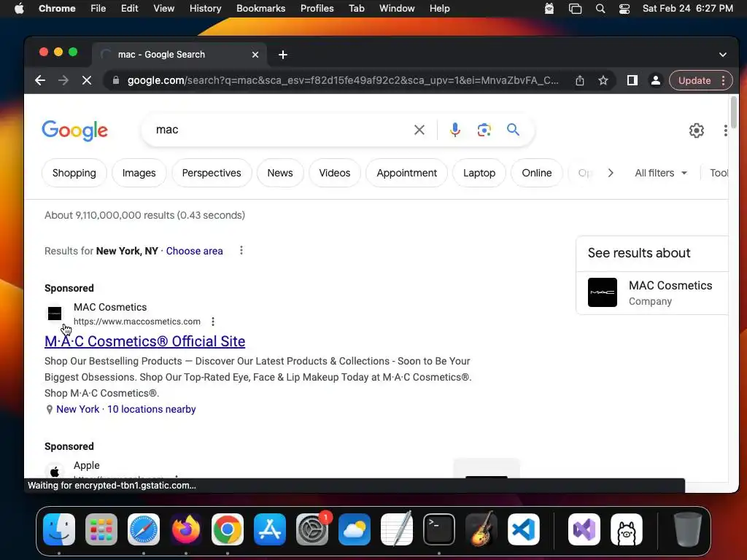Click Spotlight search icon in menu bar
This screenshot has width=747, height=560.
pyautogui.click(x=600, y=9)
